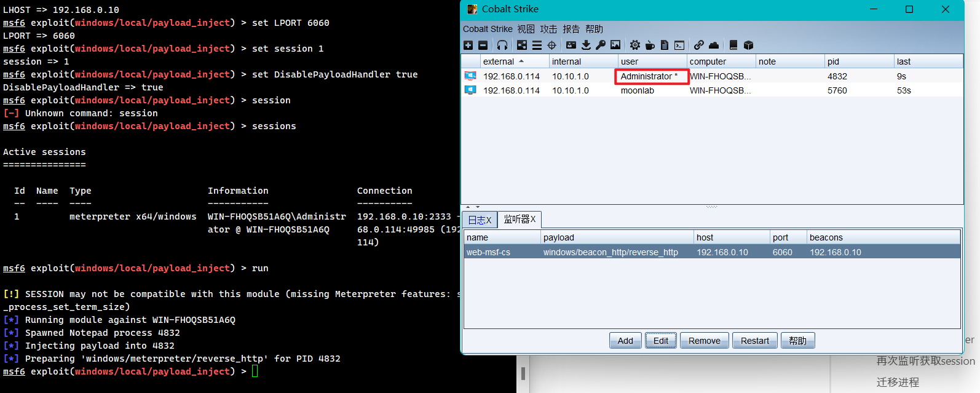The width and height of the screenshot is (980, 393).
Task: Sort listeners by payload column header
Action: pyautogui.click(x=617, y=237)
